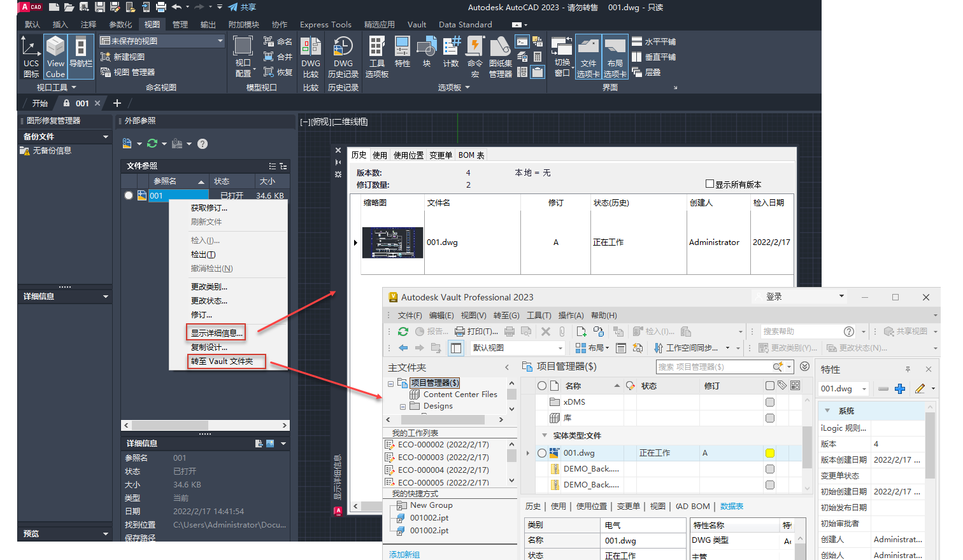Check the 显示所有版本 checkbox
The image size is (963, 560).
(x=710, y=184)
